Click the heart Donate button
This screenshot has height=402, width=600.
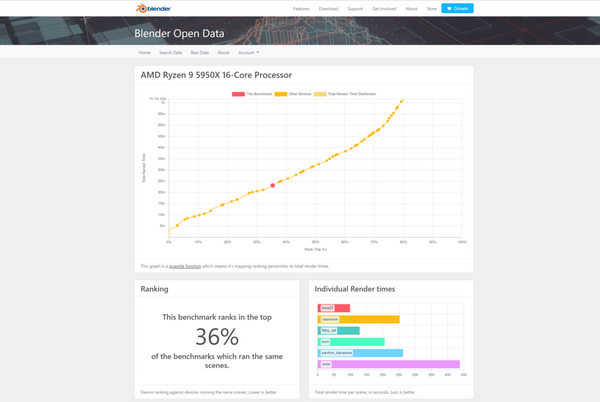[457, 8]
